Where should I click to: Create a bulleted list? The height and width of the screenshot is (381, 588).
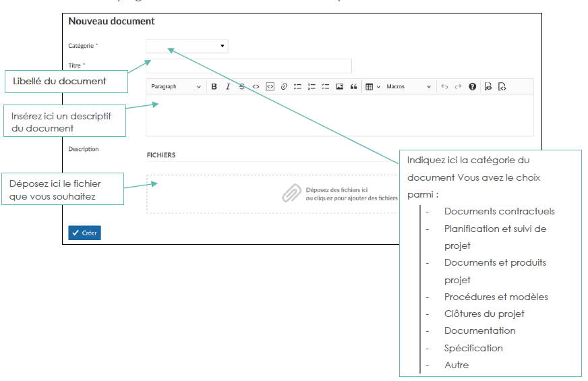297,87
